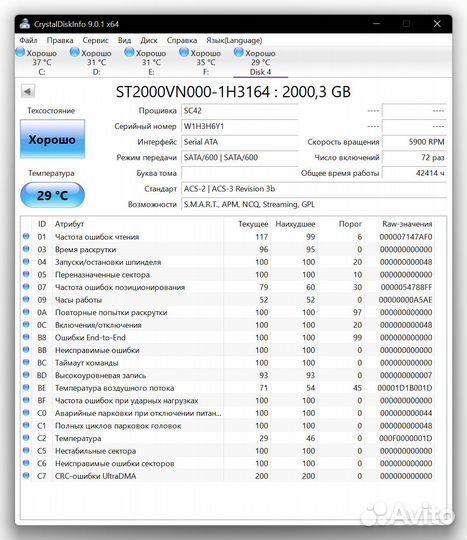Click the total hours value 42414 ч
Screen dimensions: 467x540
click(x=415, y=173)
